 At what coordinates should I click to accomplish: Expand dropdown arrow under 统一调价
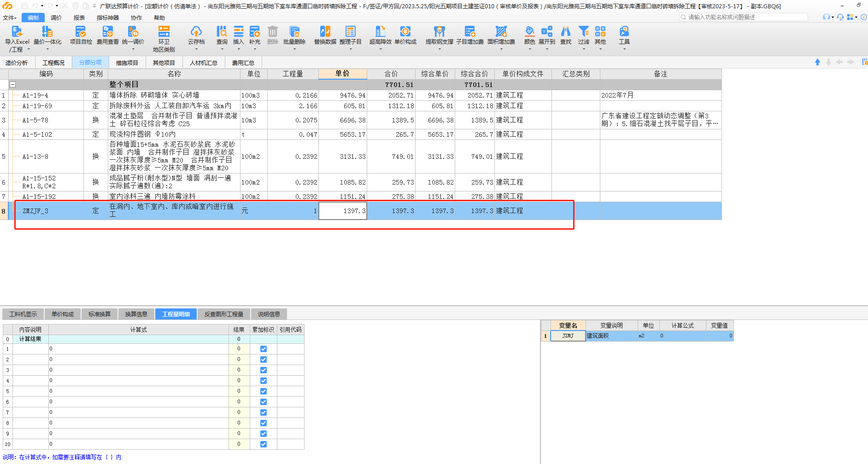133,49
